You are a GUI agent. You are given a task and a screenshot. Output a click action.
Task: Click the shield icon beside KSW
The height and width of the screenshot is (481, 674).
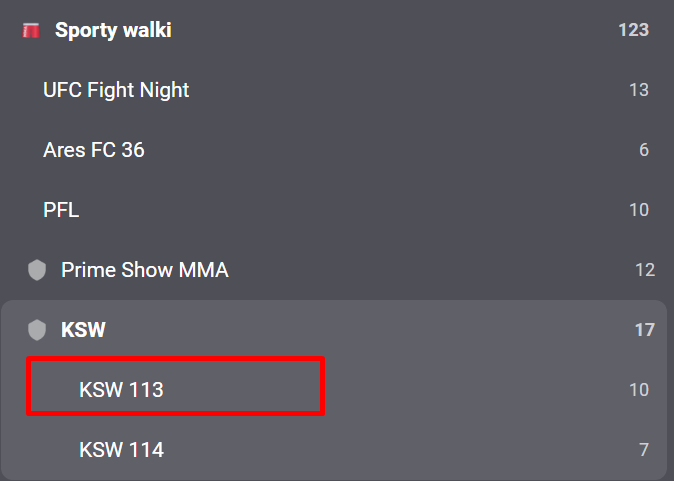(x=37, y=330)
